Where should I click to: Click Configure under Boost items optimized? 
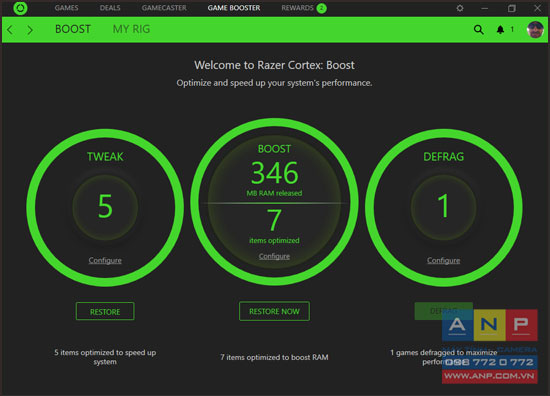(274, 256)
